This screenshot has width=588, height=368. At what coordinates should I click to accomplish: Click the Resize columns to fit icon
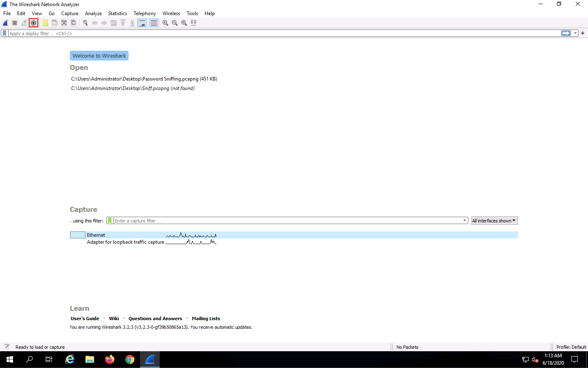tap(194, 23)
